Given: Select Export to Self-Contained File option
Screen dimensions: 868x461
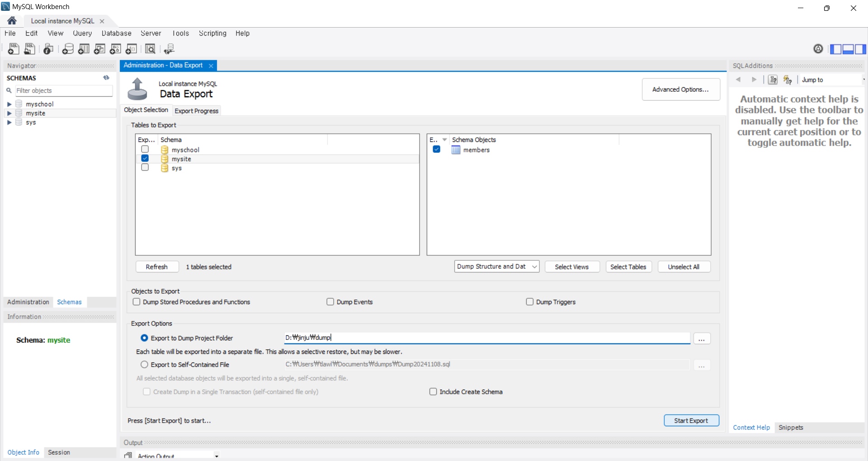Looking at the screenshot, I should (144, 364).
